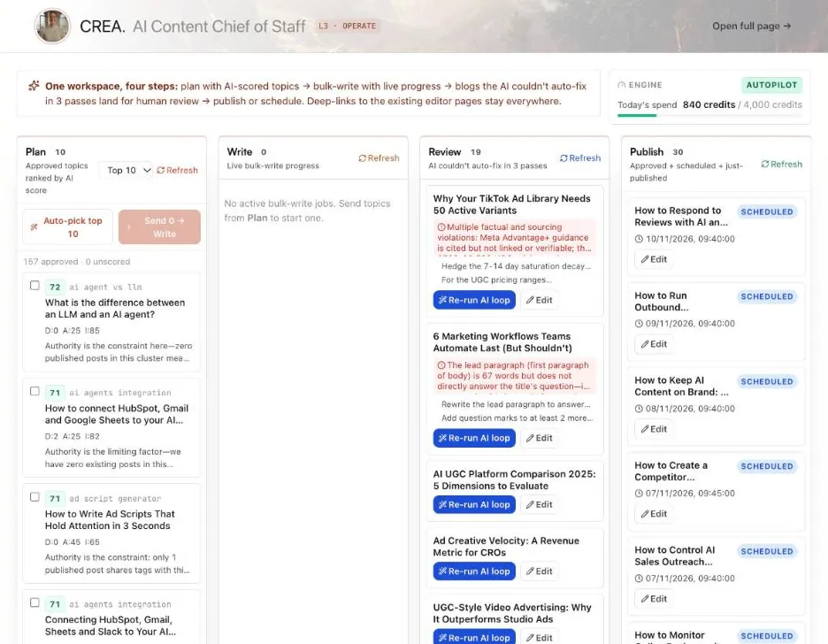
Task: Check the 'How to Write Ad Scripts' topic
Action: click(x=34, y=497)
